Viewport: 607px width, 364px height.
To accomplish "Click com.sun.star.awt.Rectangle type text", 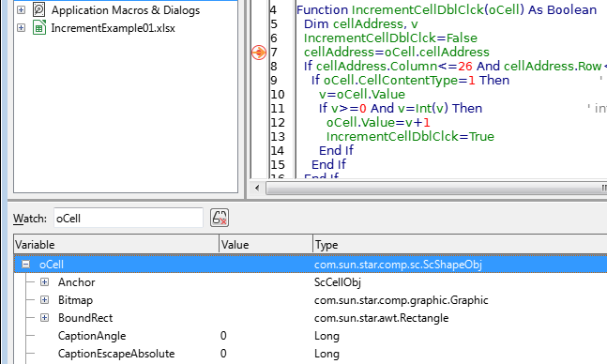I will [x=381, y=318].
